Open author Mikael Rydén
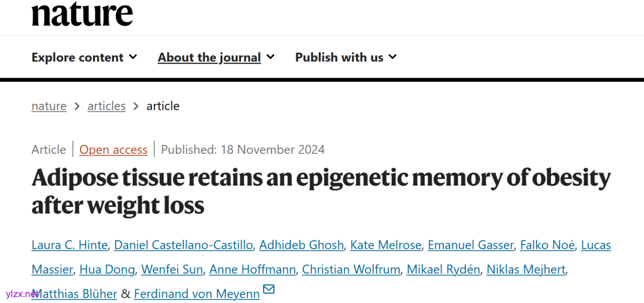The width and height of the screenshot is (644, 303). (443, 269)
